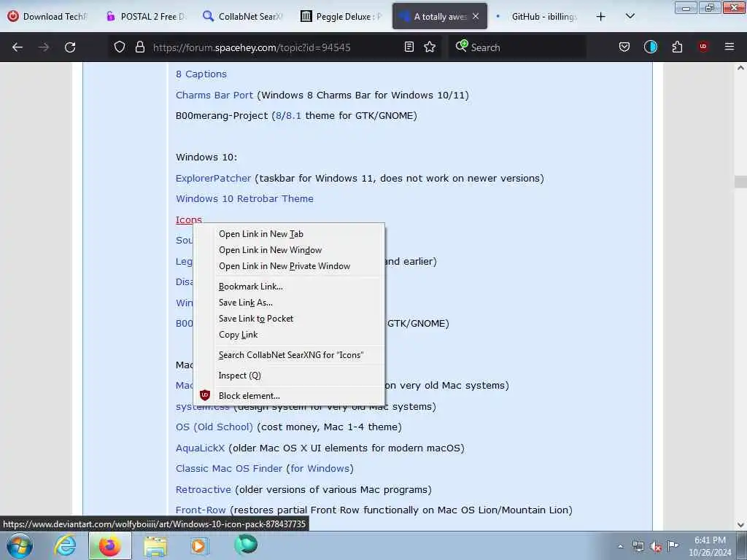The image size is (747, 560).
Task: Go back to the previous page
Action: pos(18,47)
